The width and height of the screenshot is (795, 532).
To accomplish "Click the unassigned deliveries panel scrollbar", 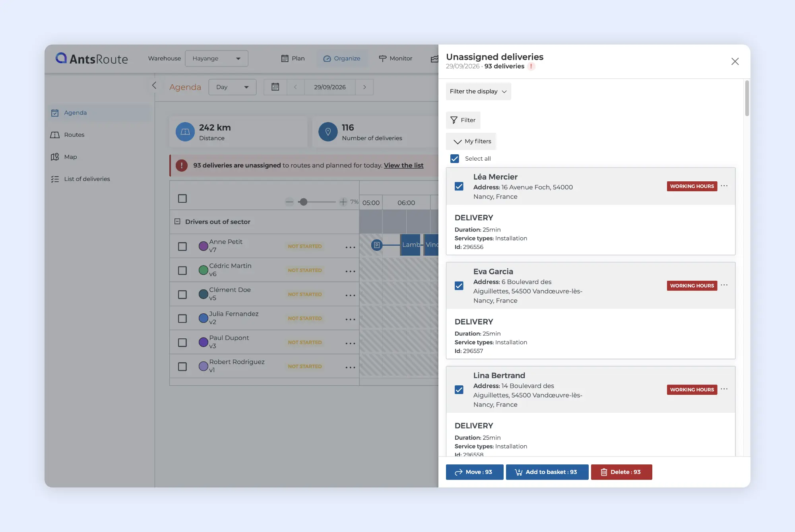I will pos(747,99).
